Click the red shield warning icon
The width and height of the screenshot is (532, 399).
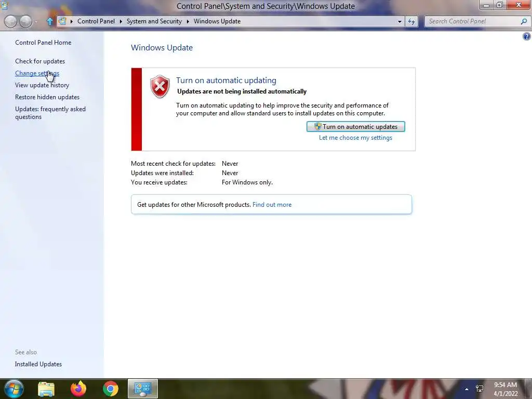tap(160, 87)
